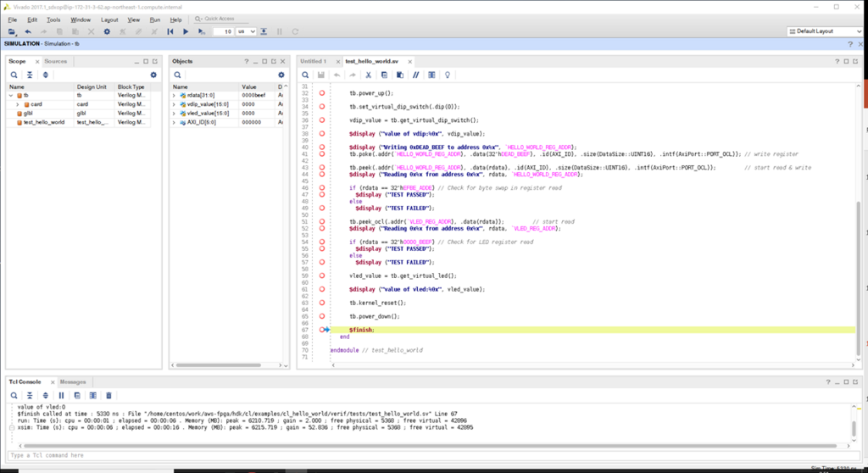Clear Tcl Console with the trash icon
This screenshot has height=473, width=868.
pos(108,396)
